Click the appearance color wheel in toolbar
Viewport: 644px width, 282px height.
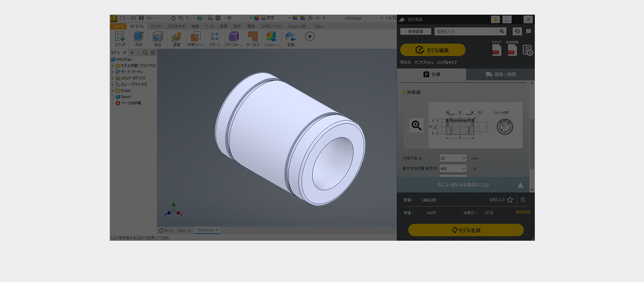[x=257, y=18]
